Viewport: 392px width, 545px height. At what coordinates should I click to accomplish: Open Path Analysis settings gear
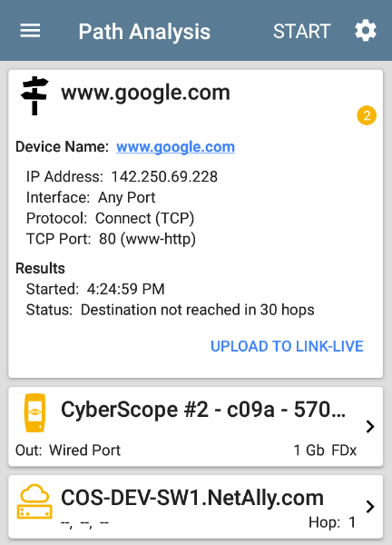[366, 31]
